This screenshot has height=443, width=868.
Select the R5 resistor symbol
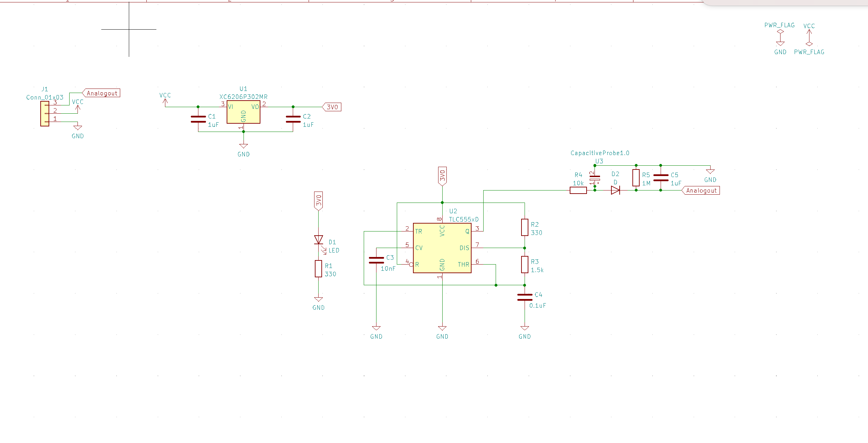(x=636, y=178)
